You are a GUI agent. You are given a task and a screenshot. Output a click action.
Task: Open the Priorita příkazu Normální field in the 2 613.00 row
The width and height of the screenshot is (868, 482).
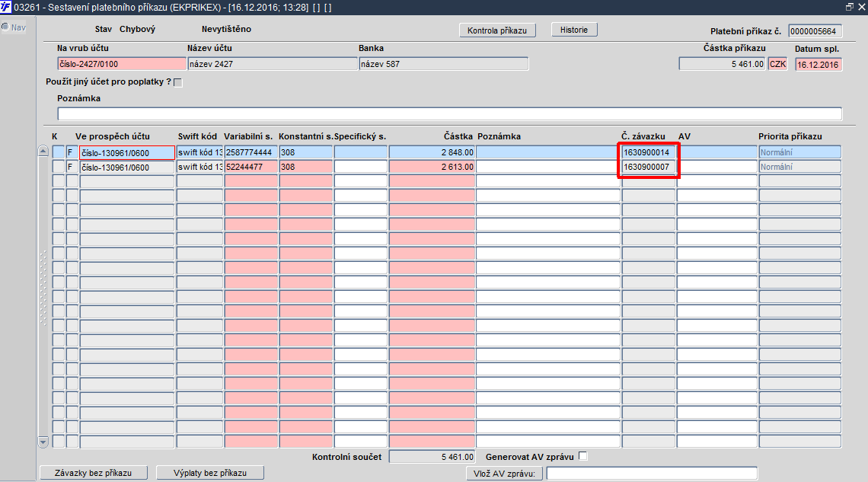[x=800, y=167]
